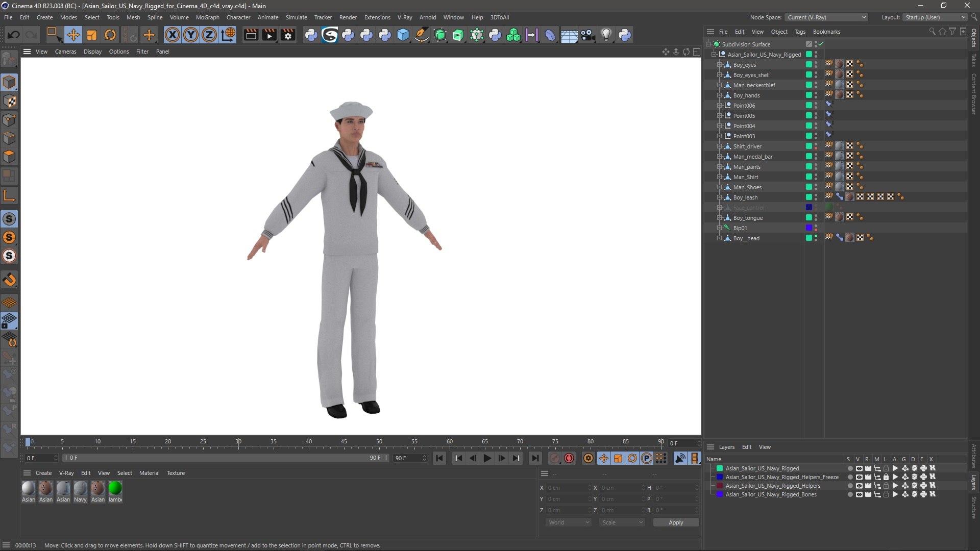Expand the Boy_eyes object
The image size is (980, 551).
click(719, 65)
